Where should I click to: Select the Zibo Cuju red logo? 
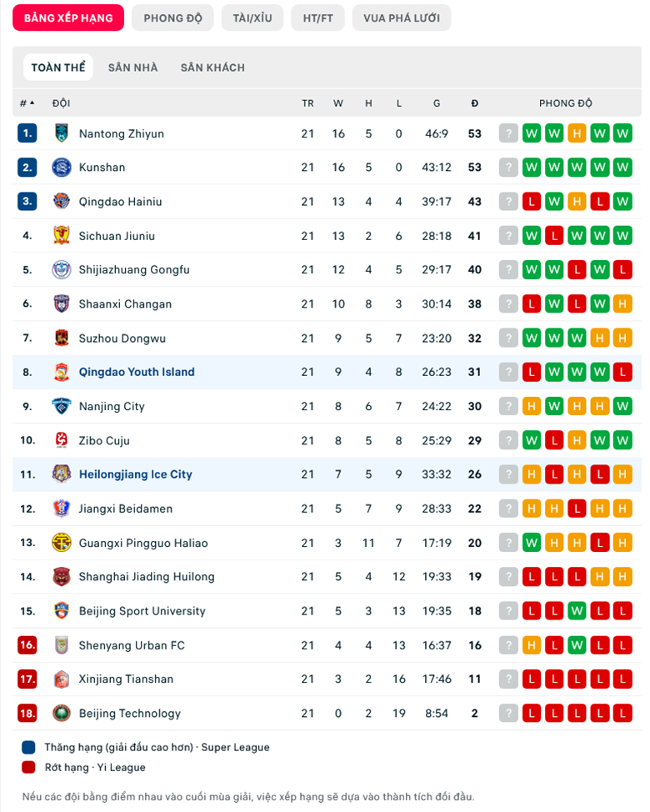pyautogui.click(x=62, y=440)
